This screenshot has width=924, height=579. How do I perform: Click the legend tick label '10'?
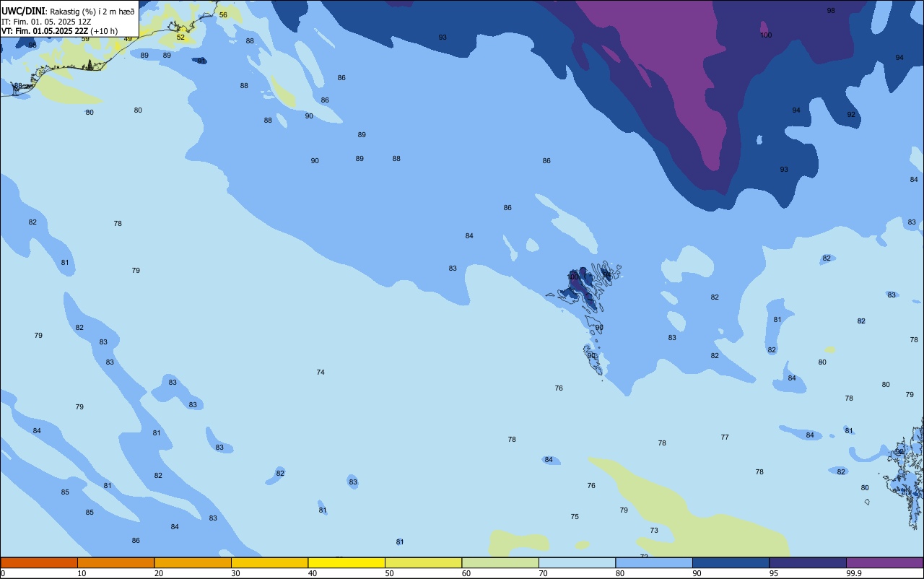tap(82, 573)
